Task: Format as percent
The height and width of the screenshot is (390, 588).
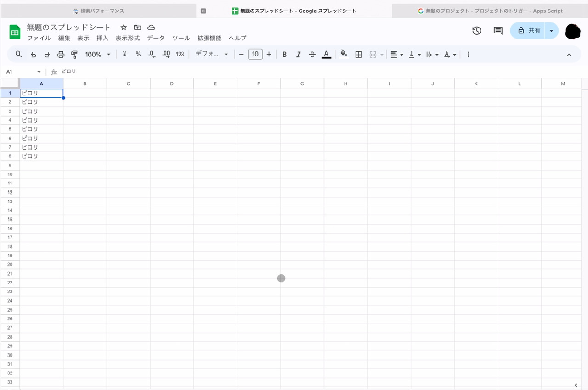Action: click(138, 54)
